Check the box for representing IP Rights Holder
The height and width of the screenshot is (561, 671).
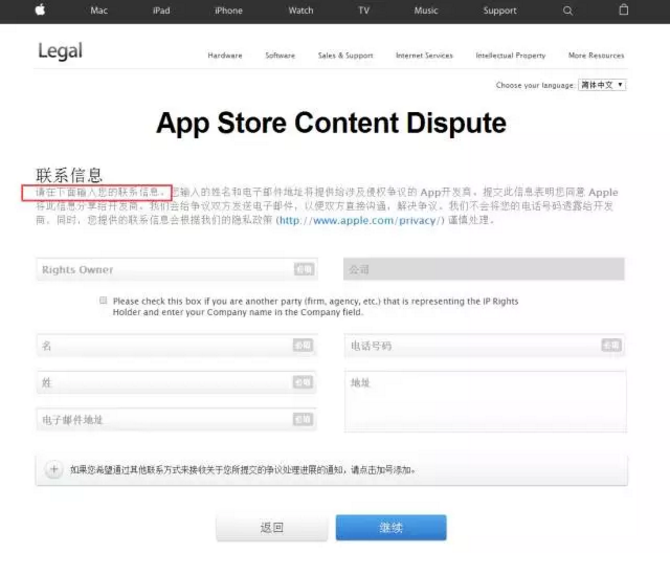pos(103,300)
